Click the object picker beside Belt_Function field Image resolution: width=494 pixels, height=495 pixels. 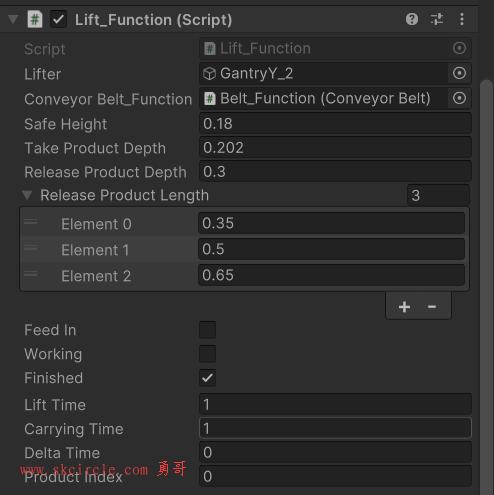point(459,98)
